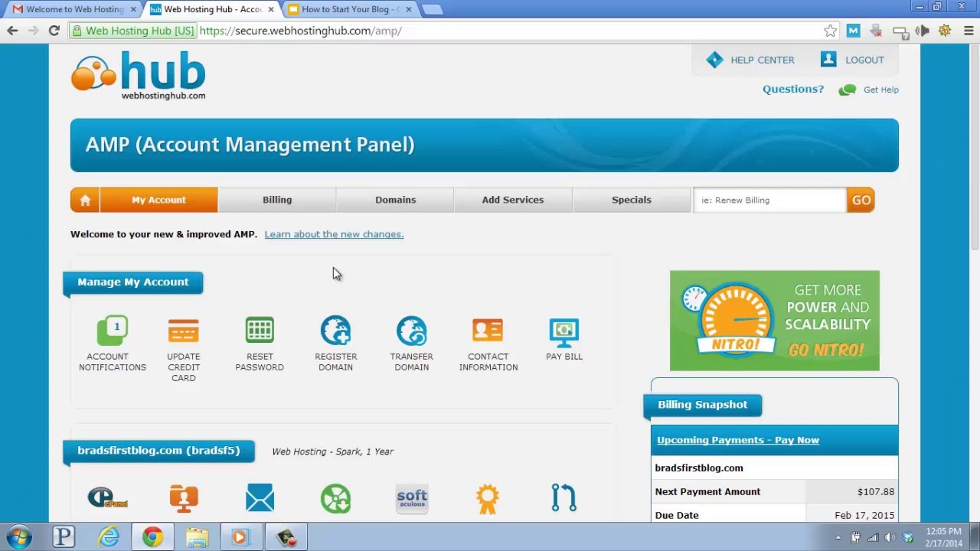Click the orange-green gear extension icon
The height and width of the screenshot is (551, 980).
click(945, 31)
